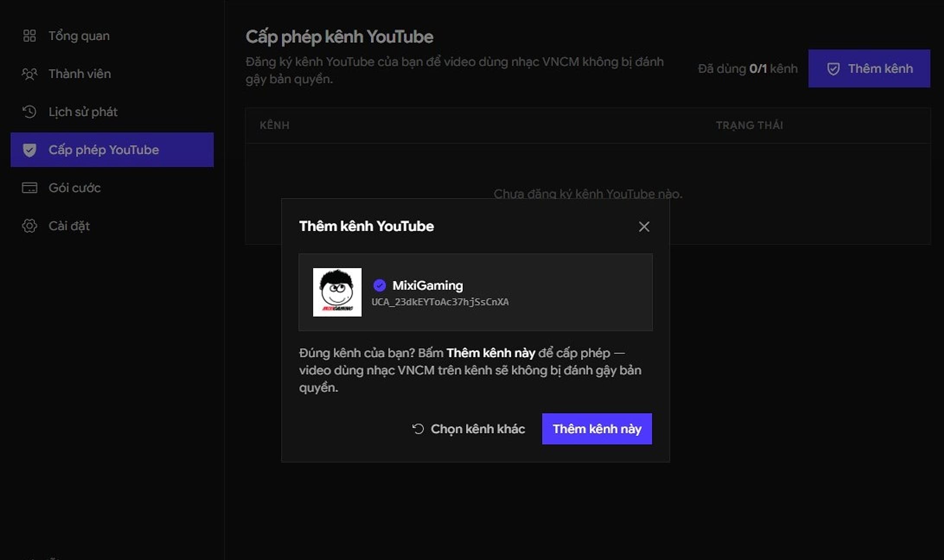Viewport: 944px width, 560px height.
Task: Click the shield icon in Thêm kênh button
Action: coord(833,69)
